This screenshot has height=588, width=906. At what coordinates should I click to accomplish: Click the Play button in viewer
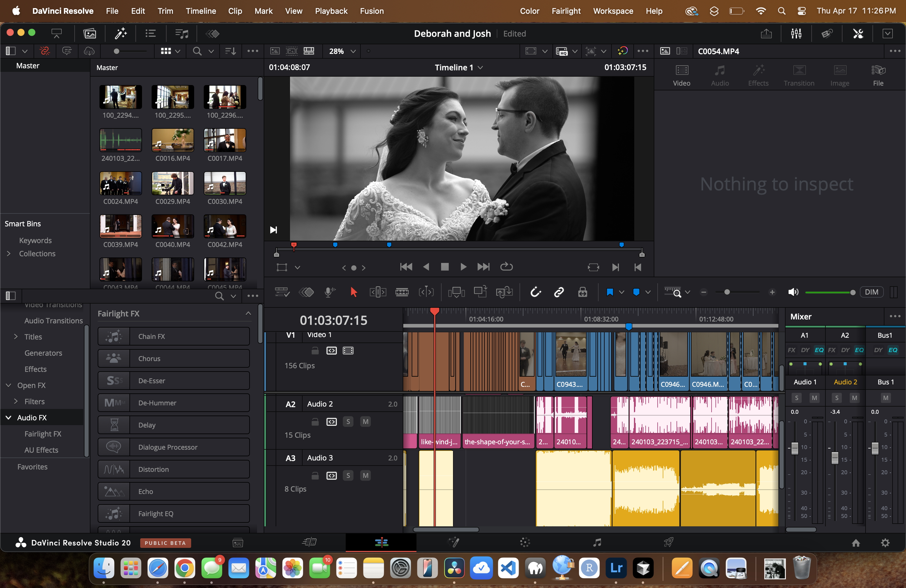pos(463,267)
